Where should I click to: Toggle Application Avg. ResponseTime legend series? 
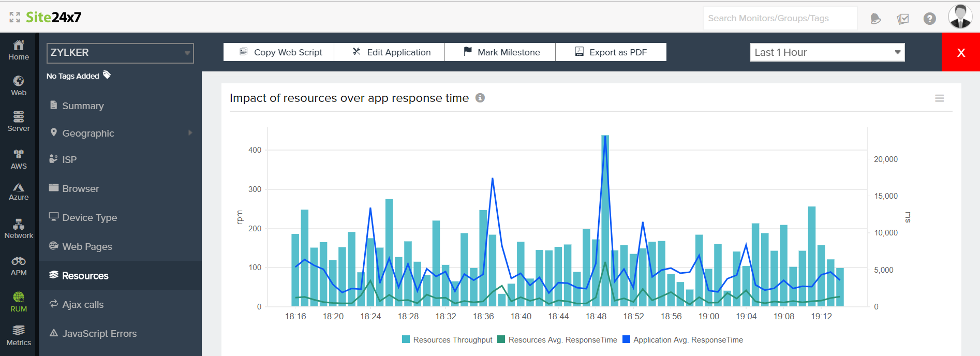click(x=682, y=340)
